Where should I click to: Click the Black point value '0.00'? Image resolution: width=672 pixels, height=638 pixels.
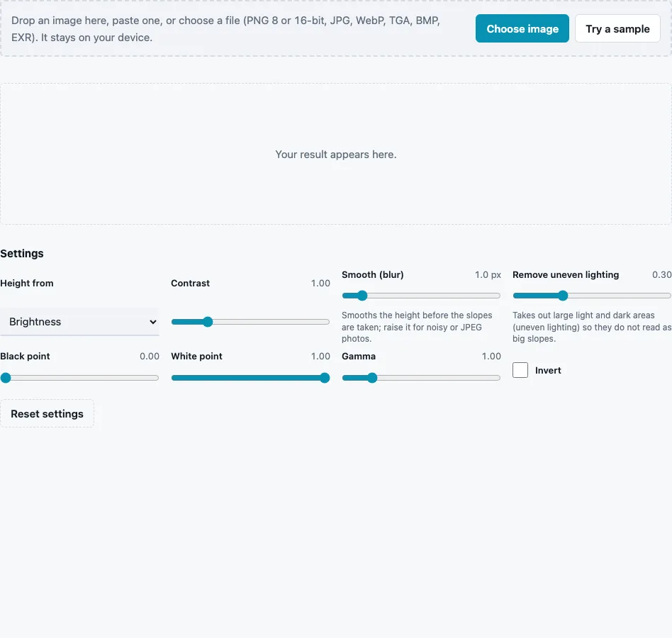pos(149,356)
